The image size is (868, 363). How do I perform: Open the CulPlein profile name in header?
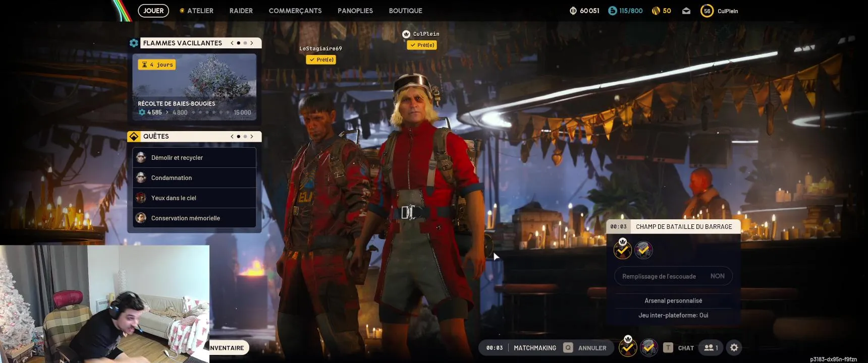pyautogui.click(x=728, y=11)
